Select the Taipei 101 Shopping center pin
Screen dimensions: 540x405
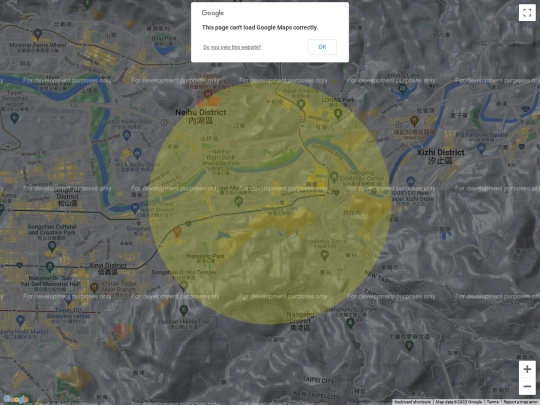coord(69,299)
